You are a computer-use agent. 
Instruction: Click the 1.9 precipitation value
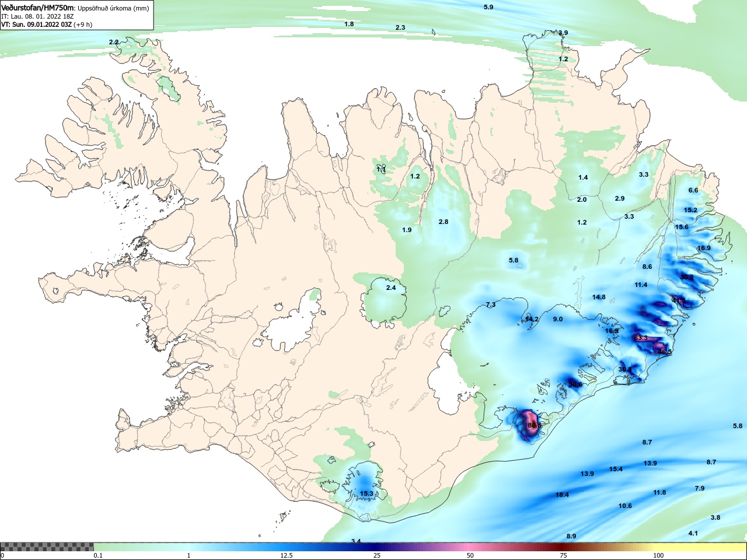point(407,230)
